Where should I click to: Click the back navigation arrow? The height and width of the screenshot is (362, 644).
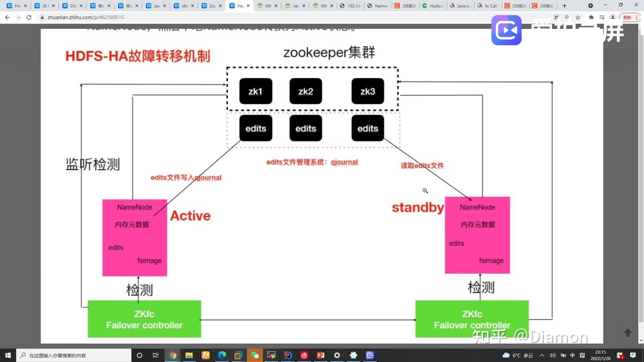[7, 17]
